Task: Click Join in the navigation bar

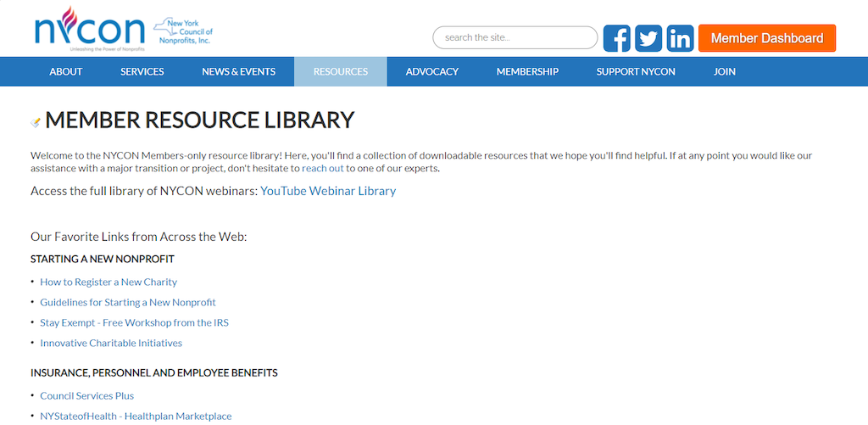Action: pyautogui.click(x=725, y=72)
